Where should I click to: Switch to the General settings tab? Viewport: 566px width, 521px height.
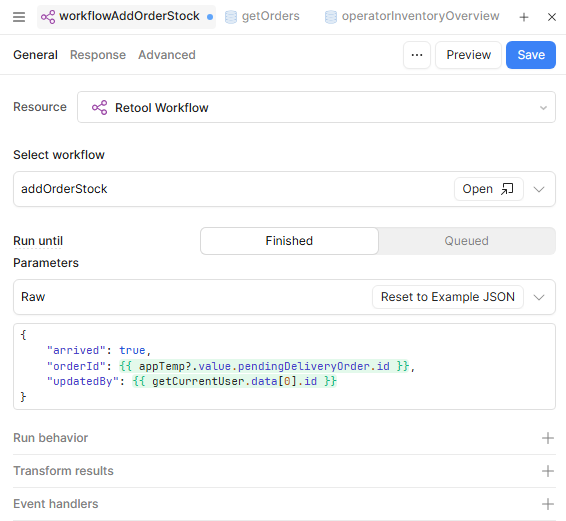pyautogui.click(x=35, y=55)
